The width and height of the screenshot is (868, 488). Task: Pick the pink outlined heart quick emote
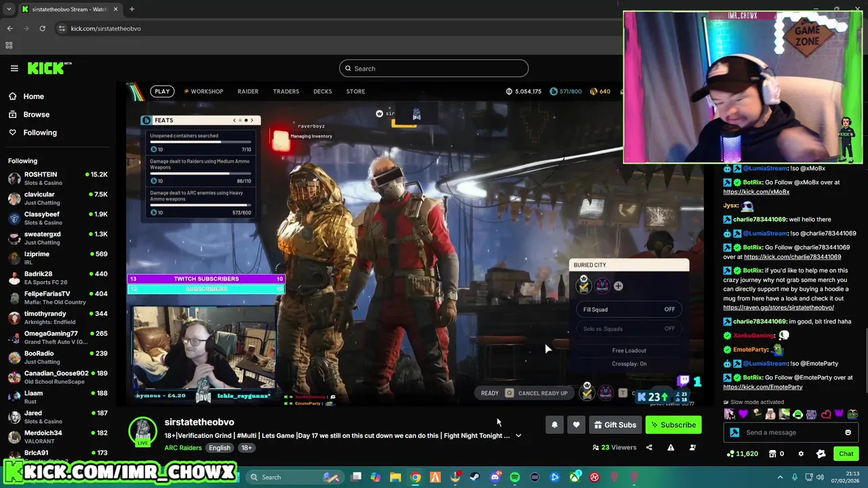click(826, 414)
